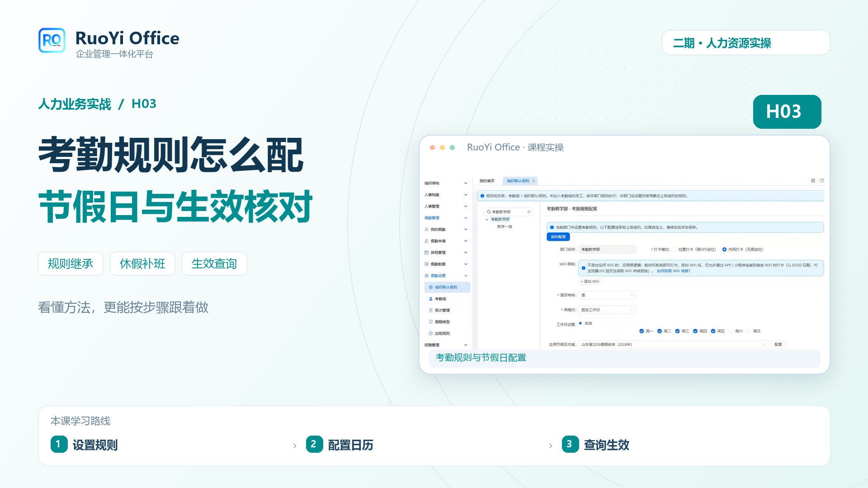Open the 招聘管理 sidebar menu

446,345
